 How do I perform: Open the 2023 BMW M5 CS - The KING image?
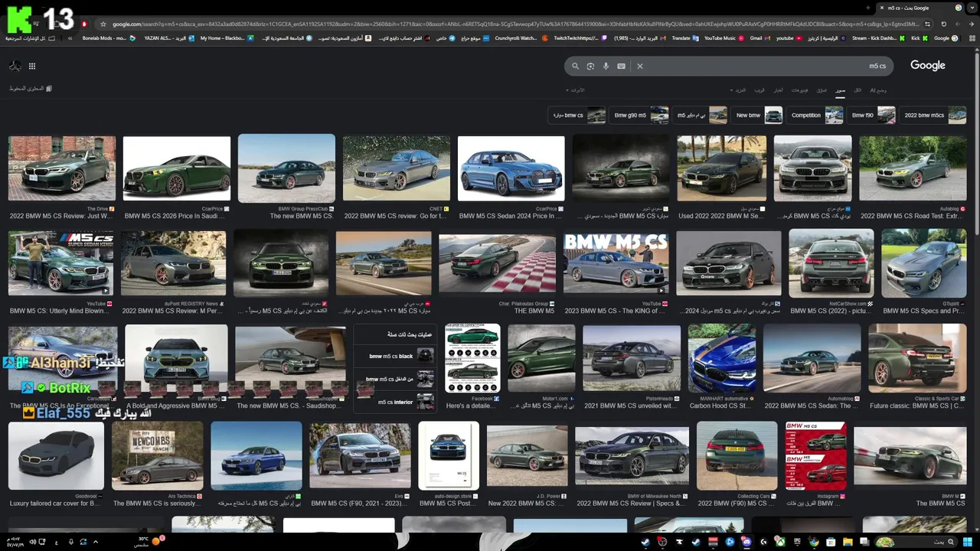pos(616,264)
